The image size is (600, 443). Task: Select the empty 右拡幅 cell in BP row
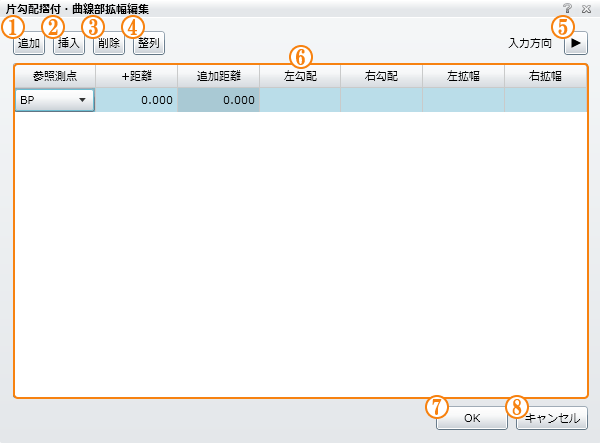click(546, 100)
